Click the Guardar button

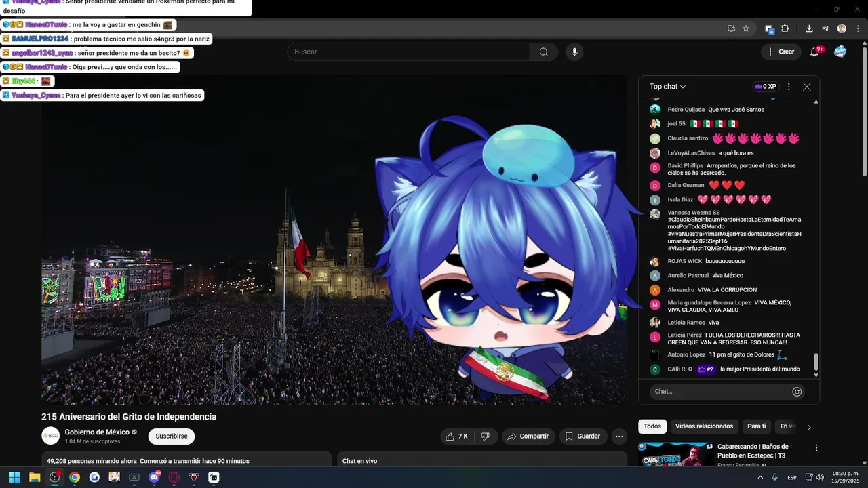pyautogui.click(x=583, y=436)
